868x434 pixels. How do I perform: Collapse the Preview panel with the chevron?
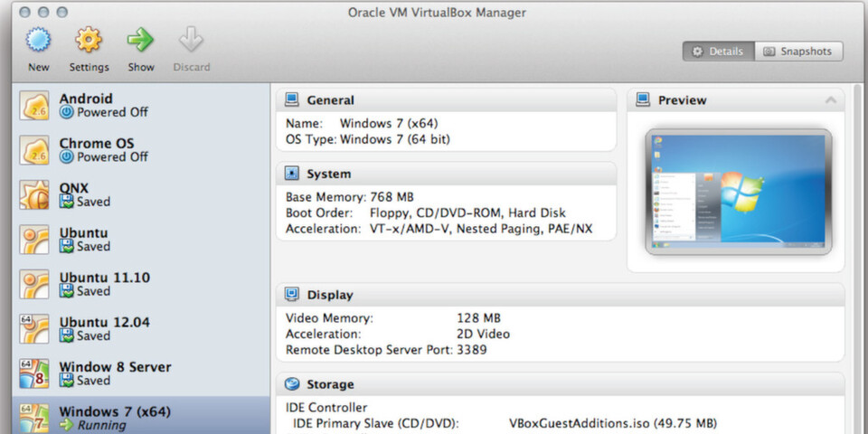point(830,100)
